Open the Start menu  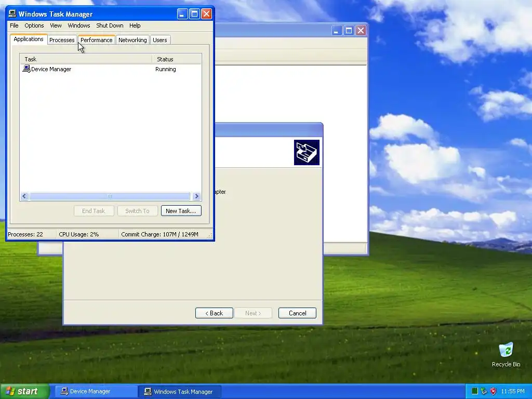(24, 392)
